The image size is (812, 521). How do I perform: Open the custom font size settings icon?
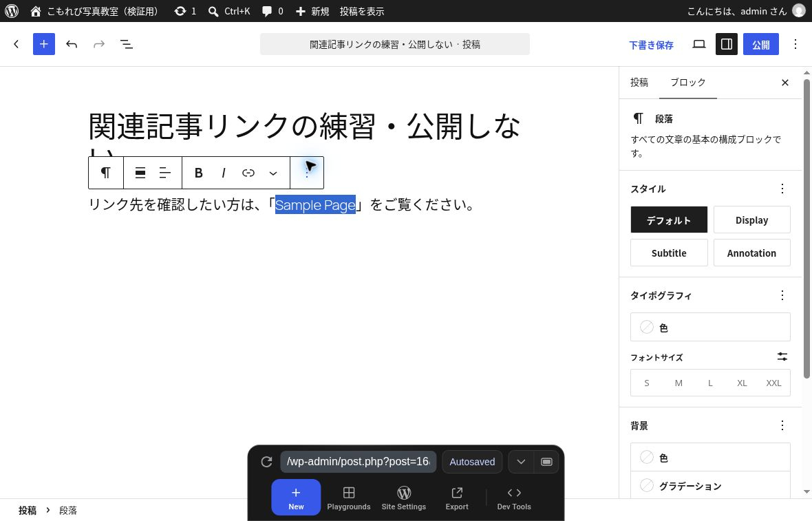click(782, 357)
